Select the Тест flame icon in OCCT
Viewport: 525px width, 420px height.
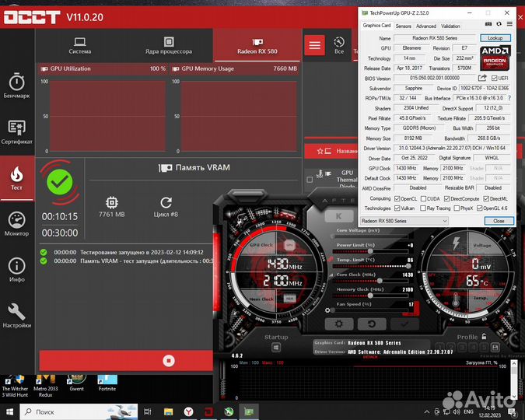(17, 178)
